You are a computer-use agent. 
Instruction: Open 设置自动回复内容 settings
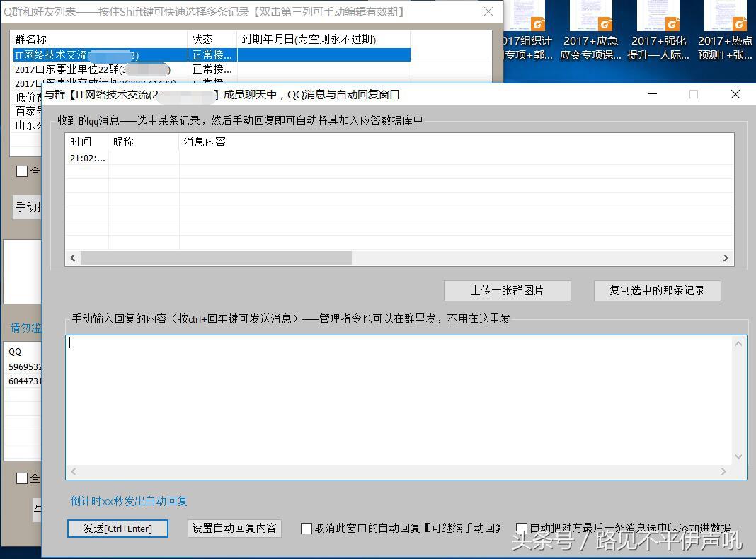[234, 528]
